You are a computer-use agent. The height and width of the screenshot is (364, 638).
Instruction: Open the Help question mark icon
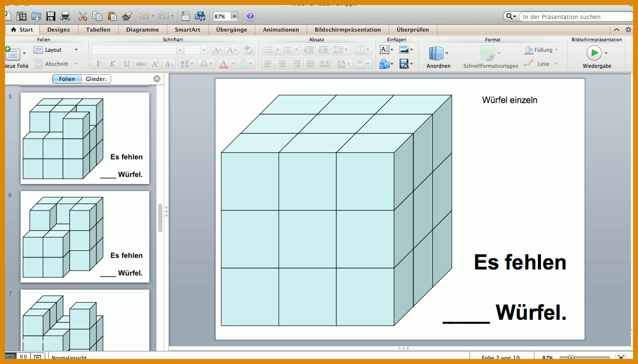click(250, 16)
